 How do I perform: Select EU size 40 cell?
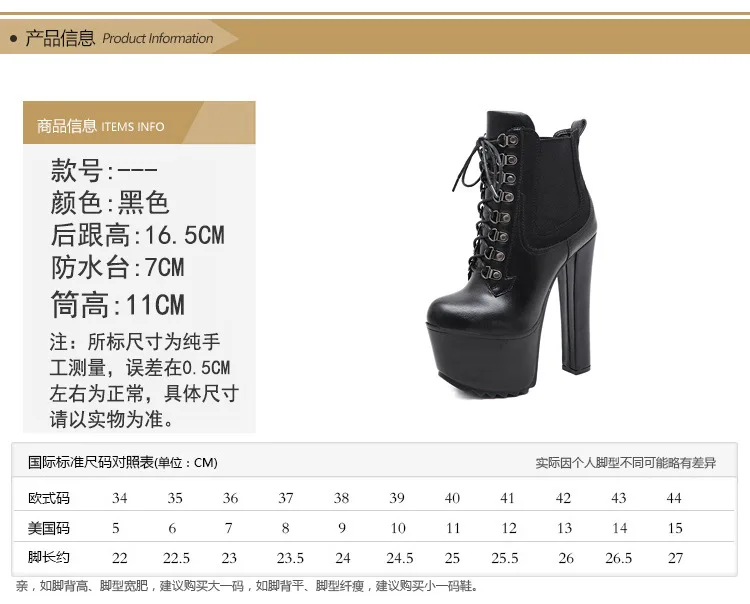[452, 498]
